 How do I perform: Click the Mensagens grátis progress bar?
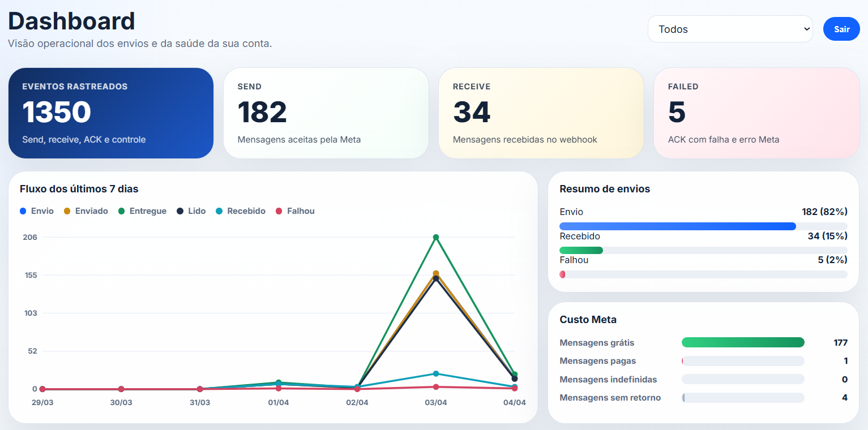(742, 342)
